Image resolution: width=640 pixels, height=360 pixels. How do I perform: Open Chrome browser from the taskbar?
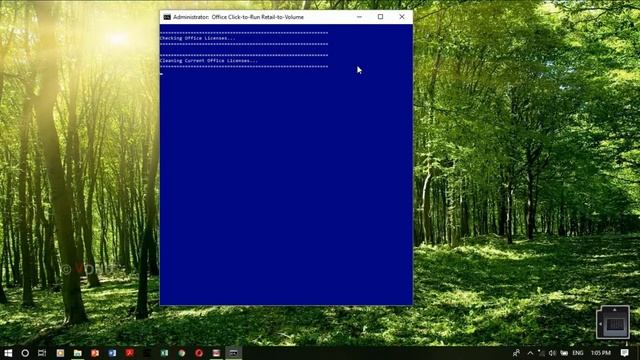(182, 353)
